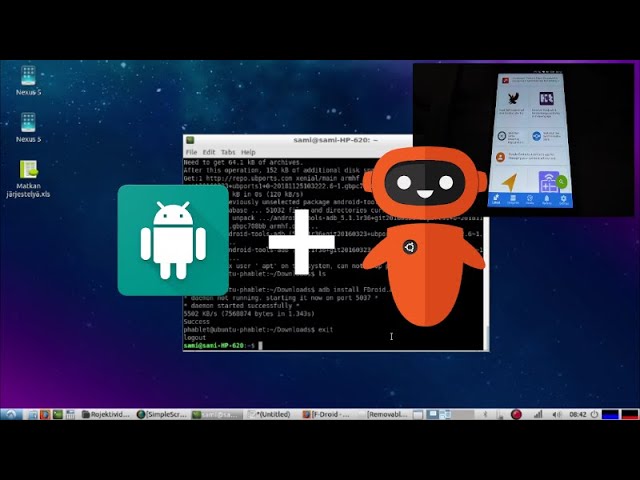Screen dimensions: 640x480
Task: Open the volume control tray icon
Action: (557, 415)
